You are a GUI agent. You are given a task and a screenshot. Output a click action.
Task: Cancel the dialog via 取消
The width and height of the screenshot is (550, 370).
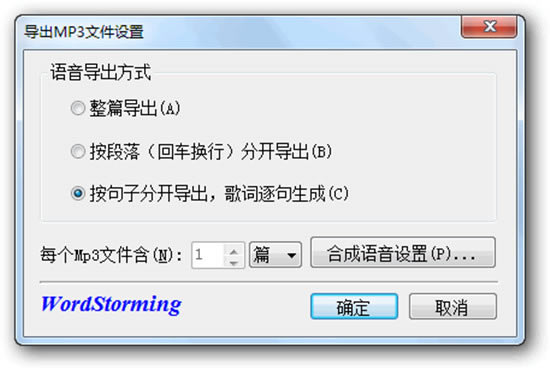453,307
